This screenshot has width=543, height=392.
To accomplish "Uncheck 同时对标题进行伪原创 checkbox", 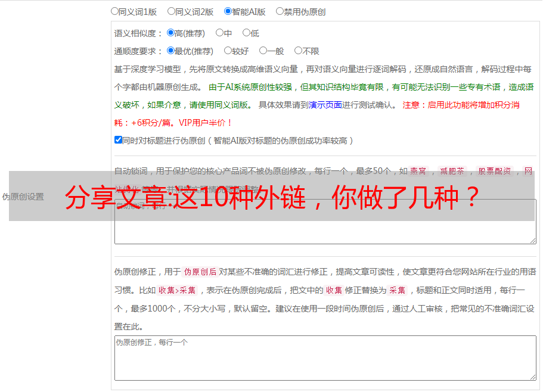I will [x=118, y=140].
